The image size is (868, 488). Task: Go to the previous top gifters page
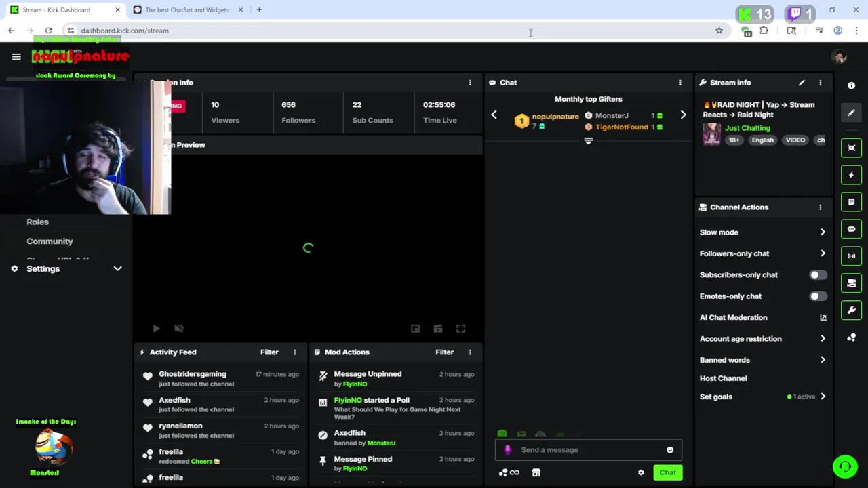click(494, 115)
